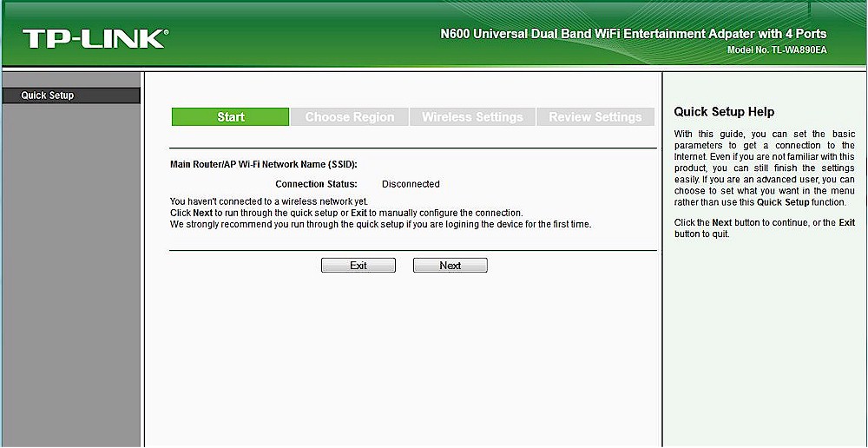Select the Start wizard step
868x448 pixels.
(230, 117)
